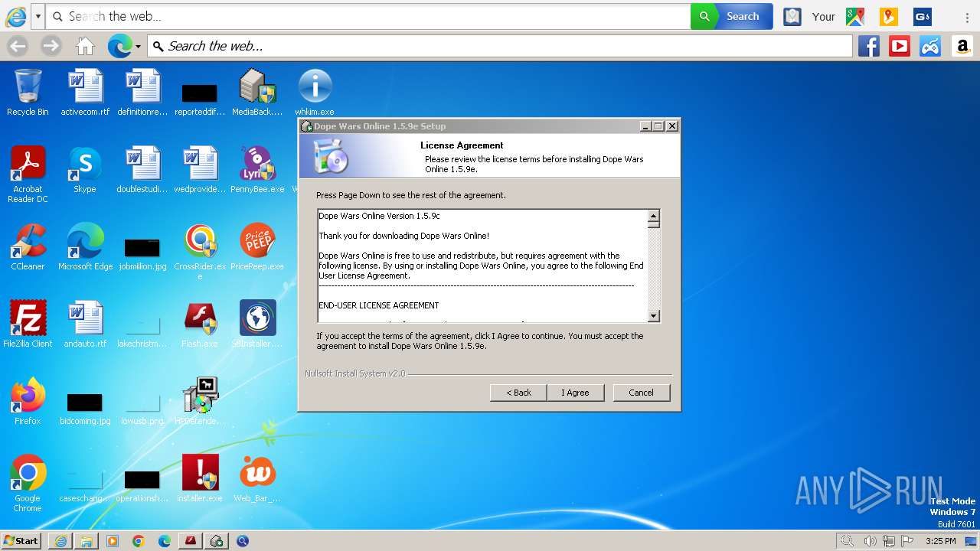Click the taskbar blue search magnifier icon
The width and height of the screenshot is (980, 551).
coord(243,541)
